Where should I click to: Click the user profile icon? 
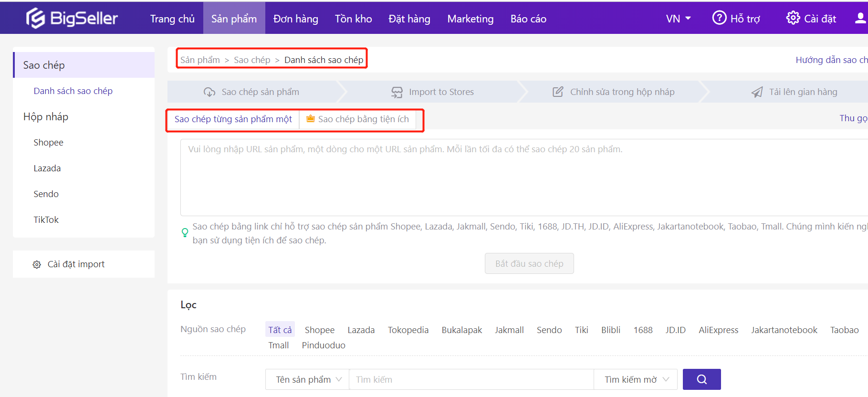(x=860, y=18)
